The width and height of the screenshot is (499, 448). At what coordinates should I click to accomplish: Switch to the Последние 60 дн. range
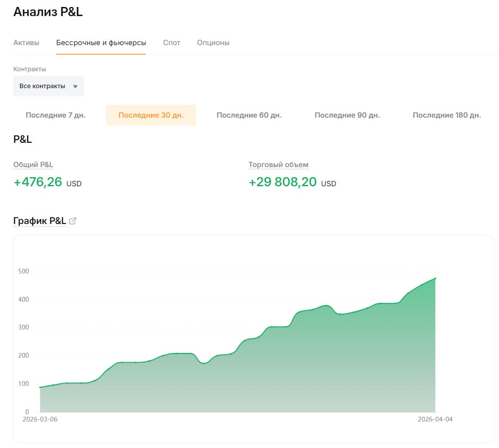coord(249,115)
